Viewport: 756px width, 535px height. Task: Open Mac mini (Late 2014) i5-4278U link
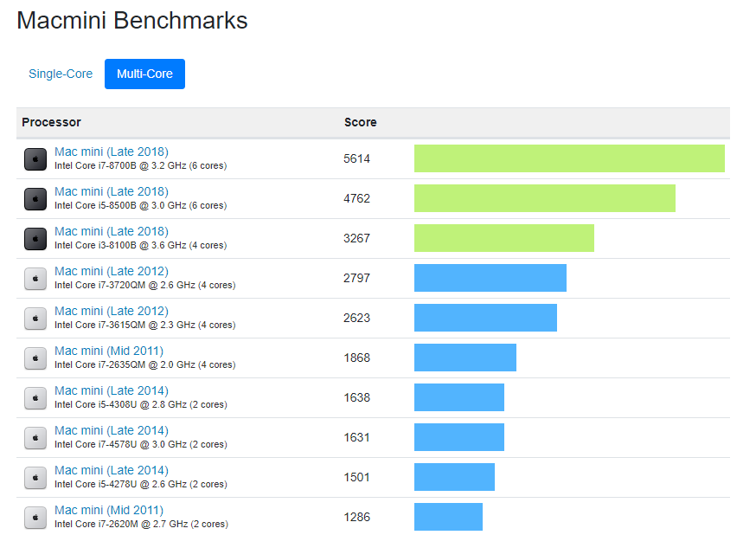coord(112,470)
